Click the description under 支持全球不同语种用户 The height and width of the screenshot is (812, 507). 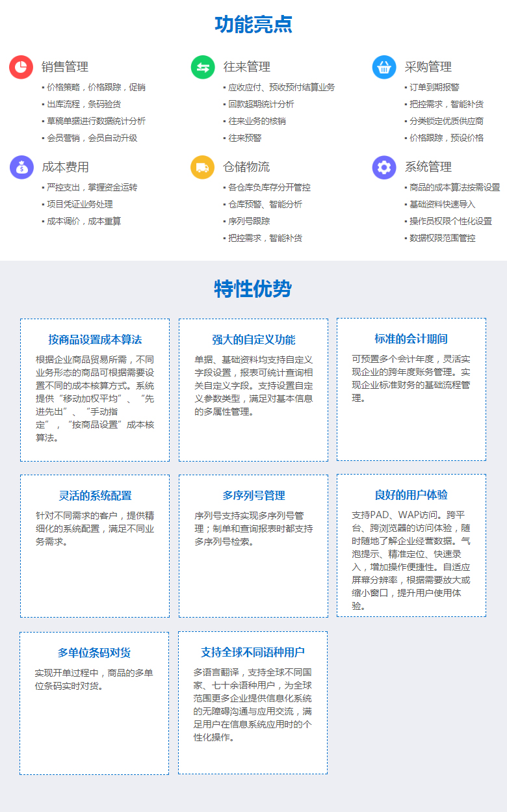tap(253, 705)
